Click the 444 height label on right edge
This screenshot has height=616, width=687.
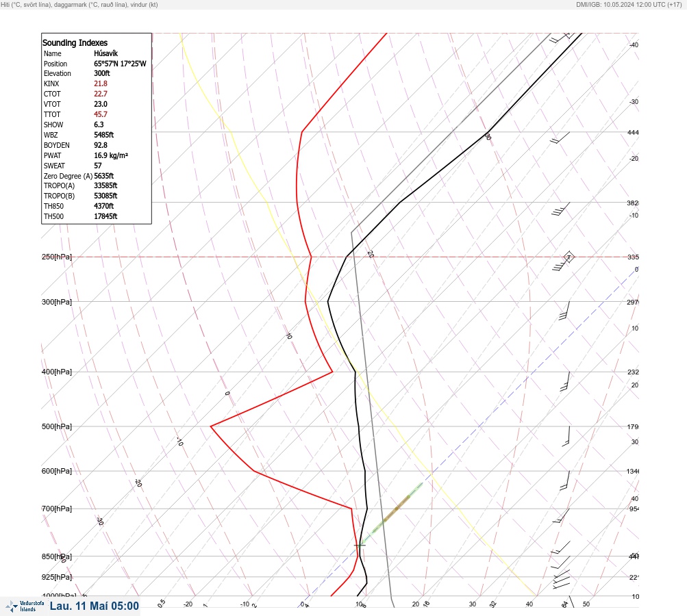tap(633, 132)
